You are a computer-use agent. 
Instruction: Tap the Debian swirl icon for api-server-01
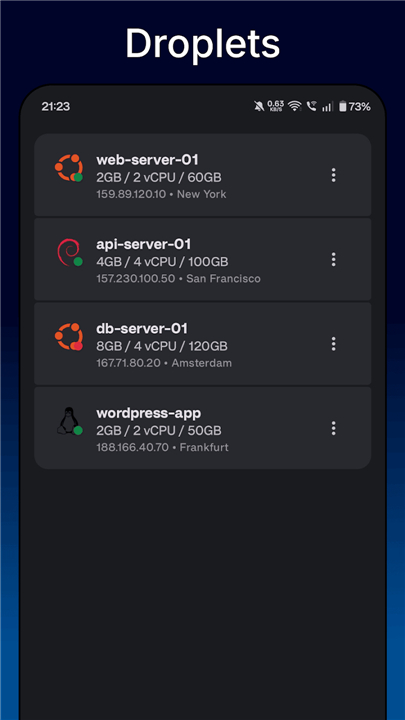pos(68,252)
